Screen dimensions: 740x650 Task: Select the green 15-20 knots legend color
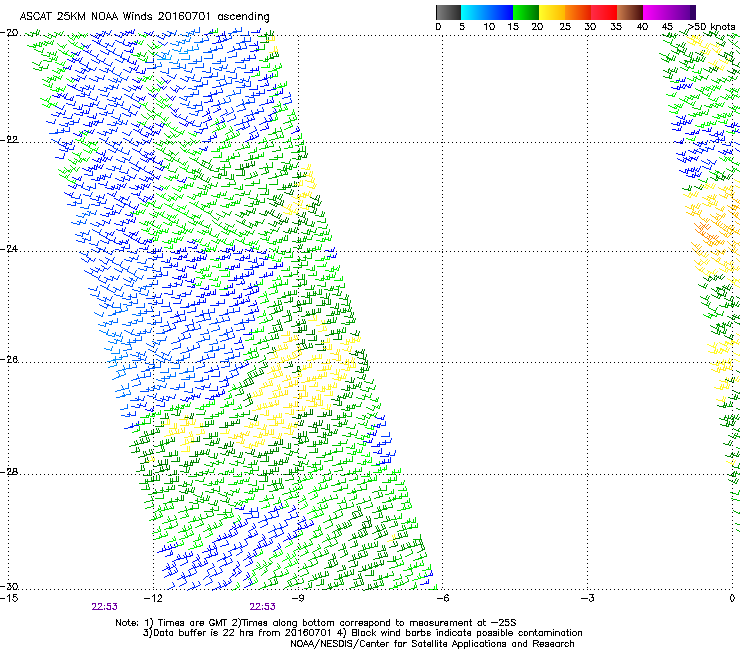tap(526, 12)
